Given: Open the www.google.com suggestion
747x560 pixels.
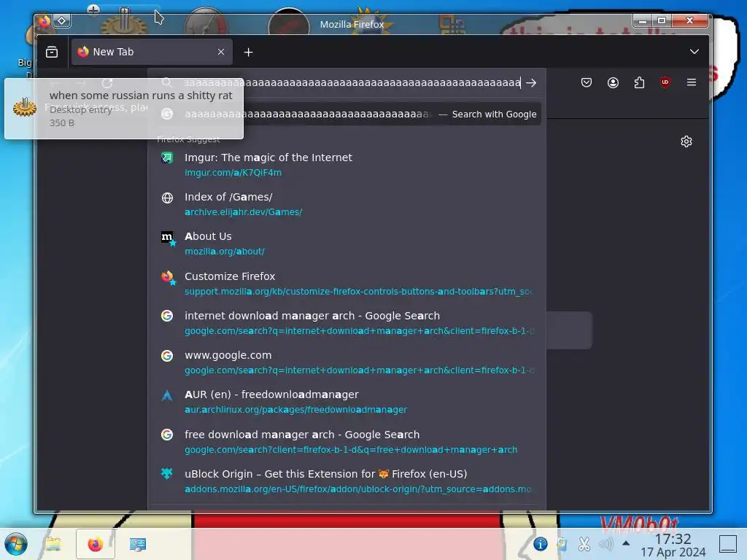Looking at the screenshot, I should click(x=347, y=362).
